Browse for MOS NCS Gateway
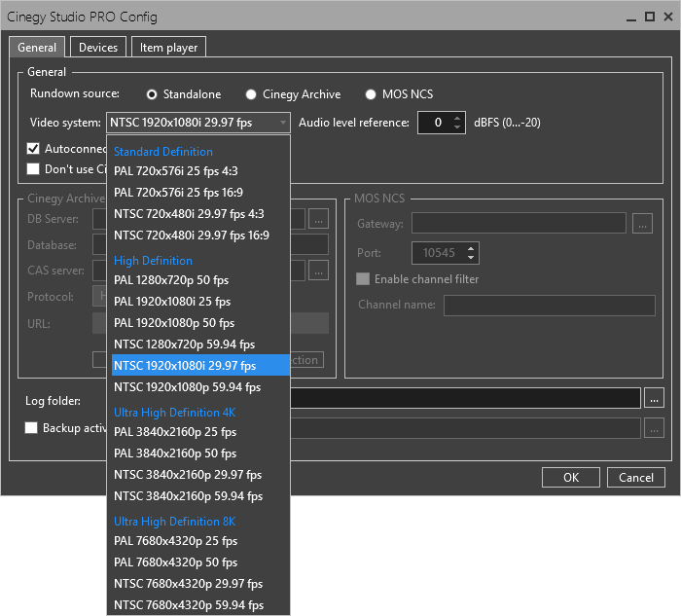This screenshot has height=616, width=681. (x=642, y=223)
